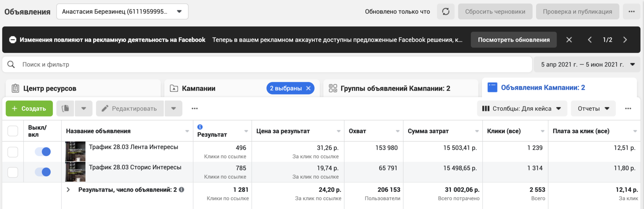Switch to Группы объявлений tab
The width and height of the screenshot is (644, 209).
coord(395,88)
